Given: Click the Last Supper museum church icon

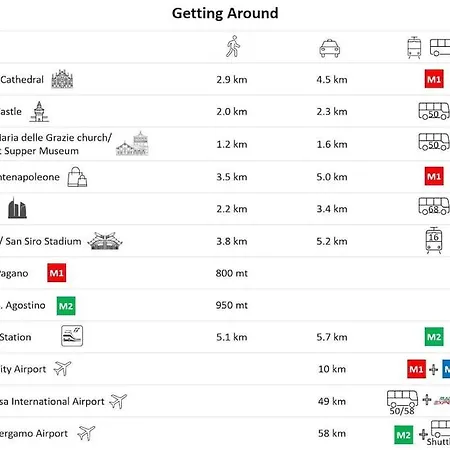Looking at the screenshot, I should 132,144.
